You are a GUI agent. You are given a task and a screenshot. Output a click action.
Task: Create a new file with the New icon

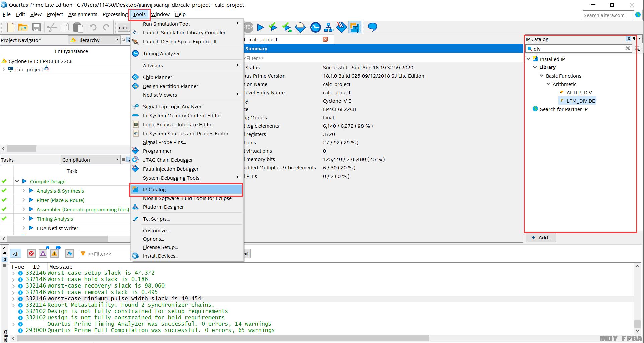(10, 27)
